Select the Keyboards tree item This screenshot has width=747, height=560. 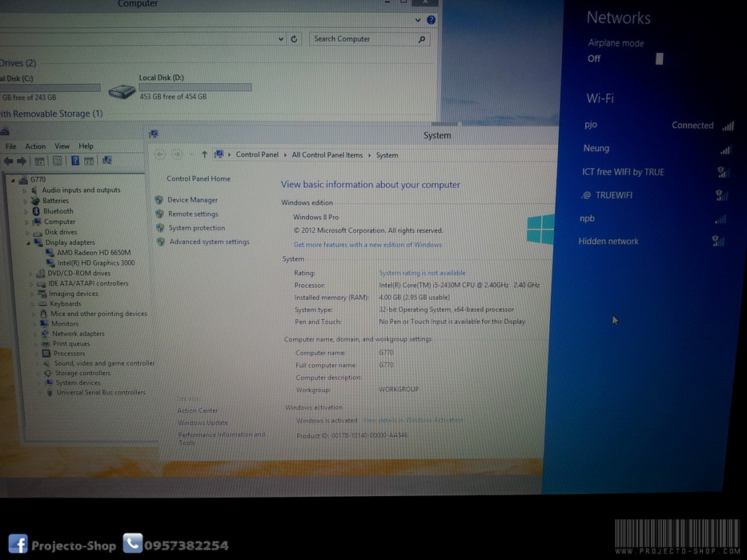[66, 304]
